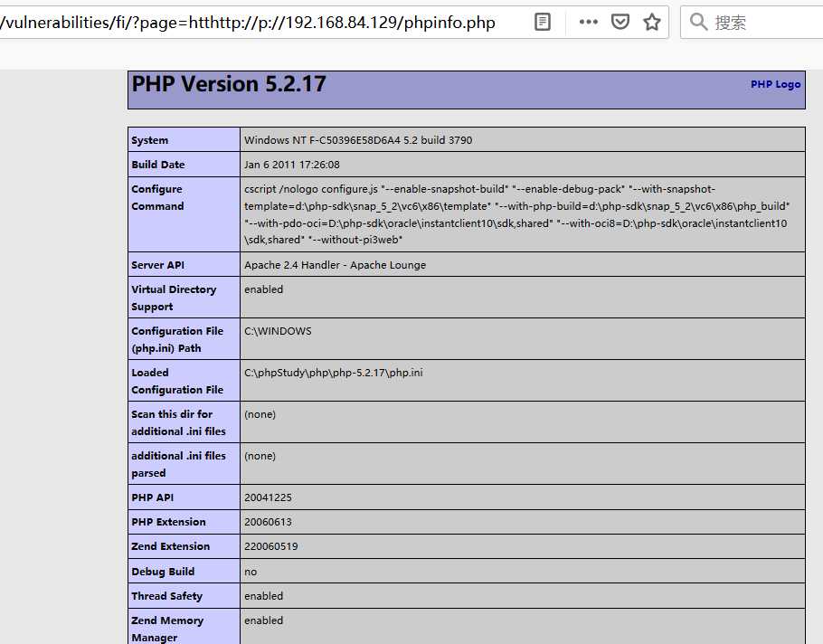Select Jan 6 2011 17:26:08 value
823x644 pixels.
[292, 165]
